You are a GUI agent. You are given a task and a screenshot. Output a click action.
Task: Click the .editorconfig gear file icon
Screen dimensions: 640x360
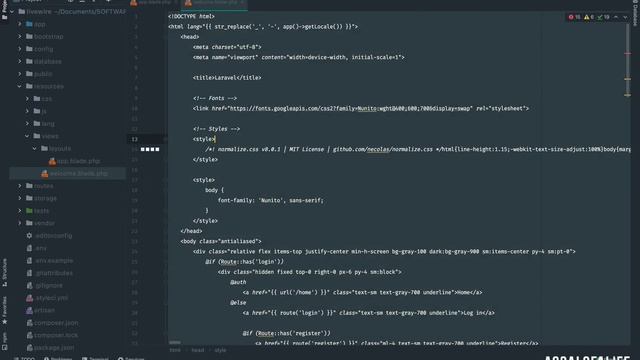[29, 236]
